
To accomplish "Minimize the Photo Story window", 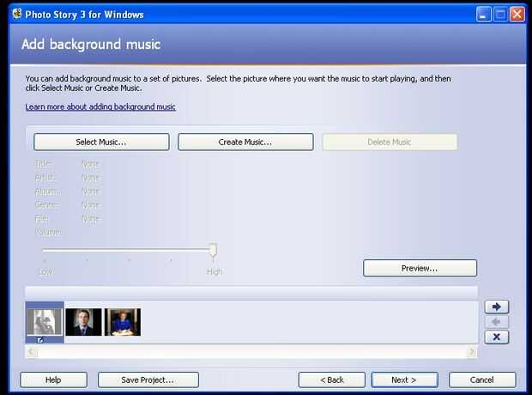I will tap(484, 15).
